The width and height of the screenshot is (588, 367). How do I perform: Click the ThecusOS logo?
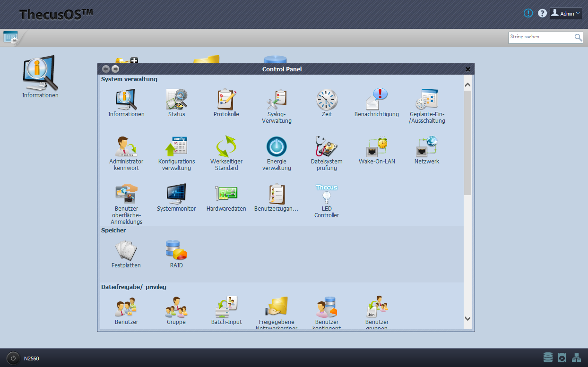click(56, 14)
